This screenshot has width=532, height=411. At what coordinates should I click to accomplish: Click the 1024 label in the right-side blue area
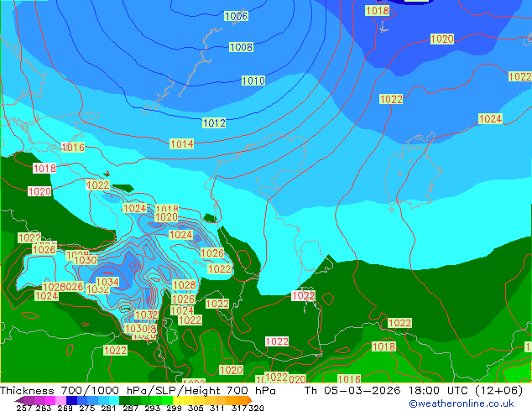coord(490,119)
